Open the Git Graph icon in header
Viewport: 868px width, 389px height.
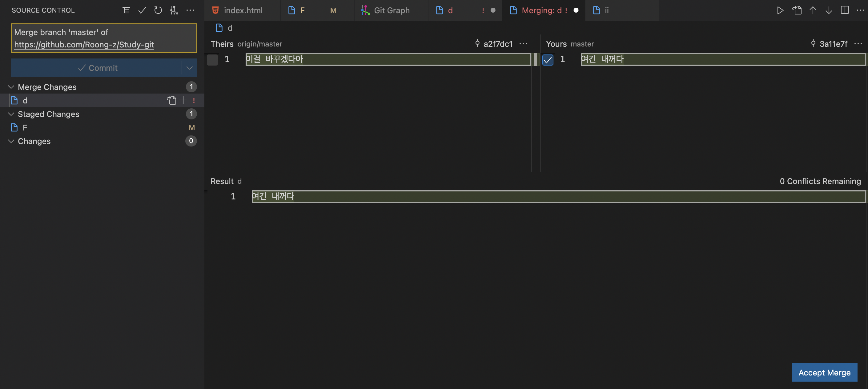(x=174, y=10)
